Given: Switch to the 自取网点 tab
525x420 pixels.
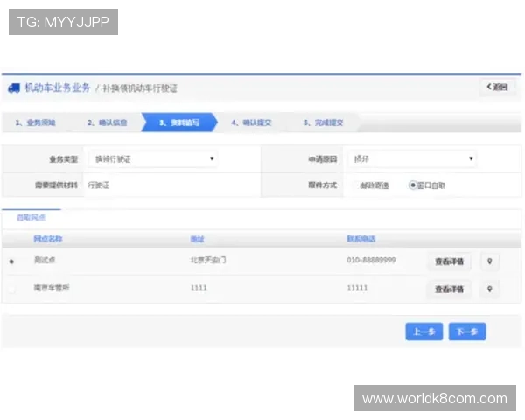Looking at the screenshot, I should 31,218.
